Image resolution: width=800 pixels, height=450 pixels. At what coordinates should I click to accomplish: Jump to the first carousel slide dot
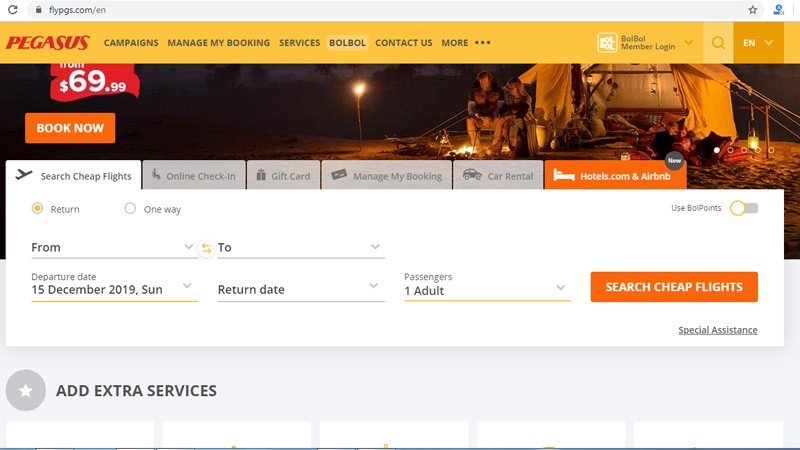pyautogui.click(x=717, y=150)
